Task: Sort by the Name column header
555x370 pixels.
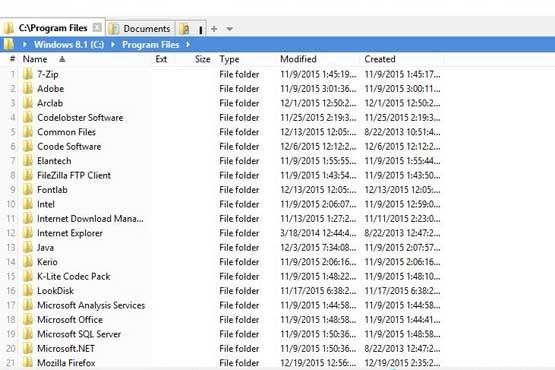Action: (x=35, y=59)
